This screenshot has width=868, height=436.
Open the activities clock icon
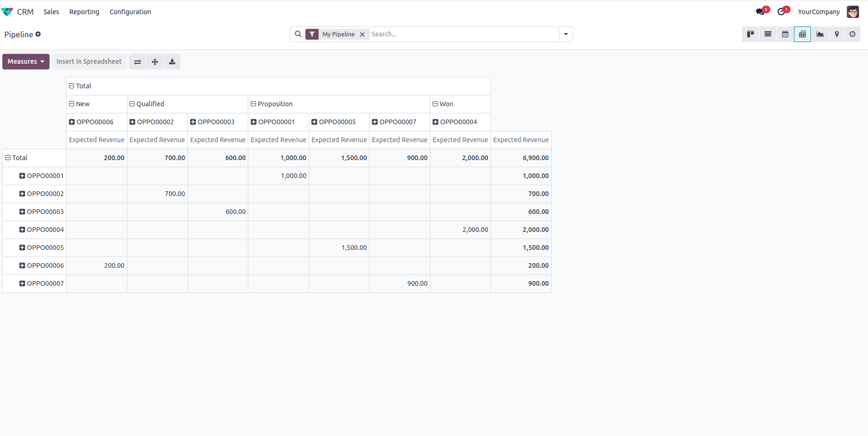pos(782,12)
